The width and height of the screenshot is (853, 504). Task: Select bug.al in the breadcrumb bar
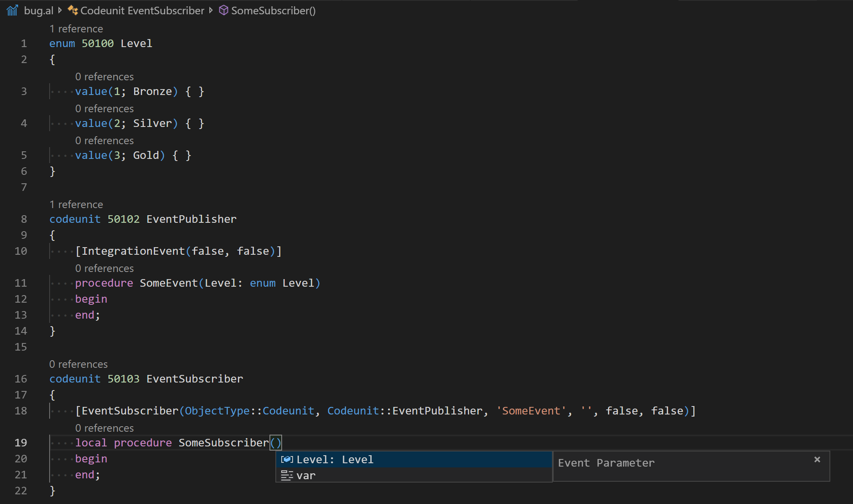(x=39, y=10)
